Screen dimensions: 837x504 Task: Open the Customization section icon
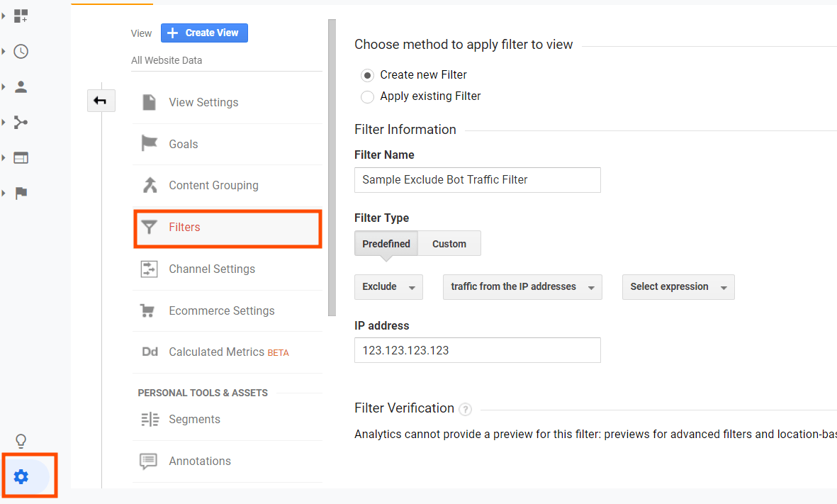(x=21, y=16)
